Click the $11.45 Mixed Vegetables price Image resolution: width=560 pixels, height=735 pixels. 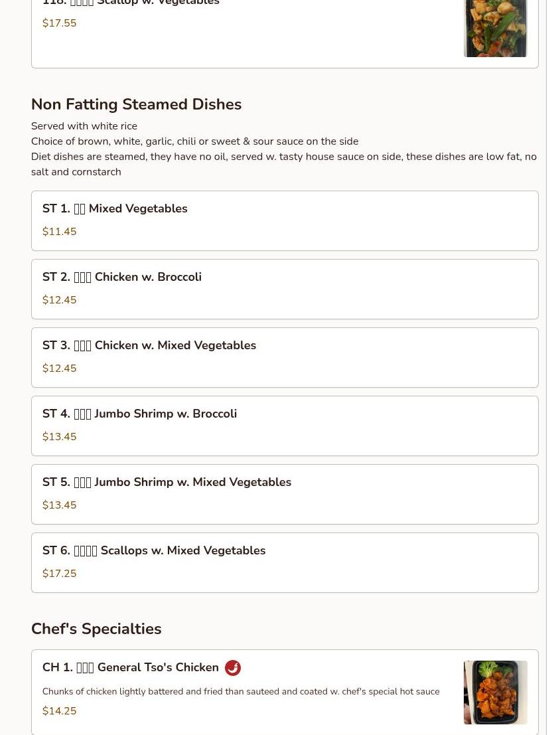tap(59, 232)
